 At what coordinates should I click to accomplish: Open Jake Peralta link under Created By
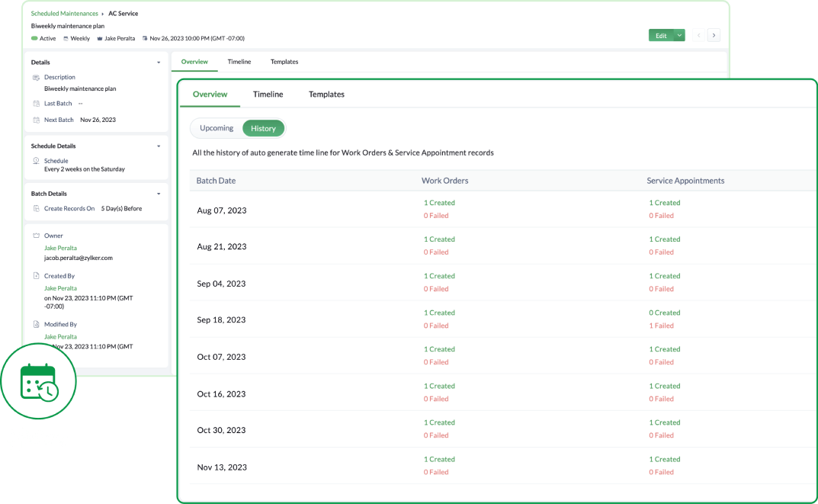[x=60, y=288]
